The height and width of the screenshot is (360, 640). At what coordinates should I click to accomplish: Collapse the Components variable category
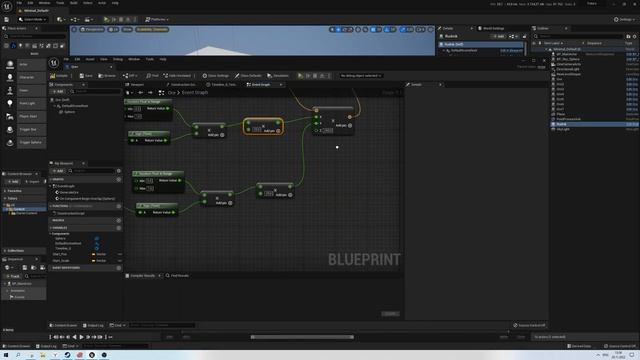(x=51, y=233)
